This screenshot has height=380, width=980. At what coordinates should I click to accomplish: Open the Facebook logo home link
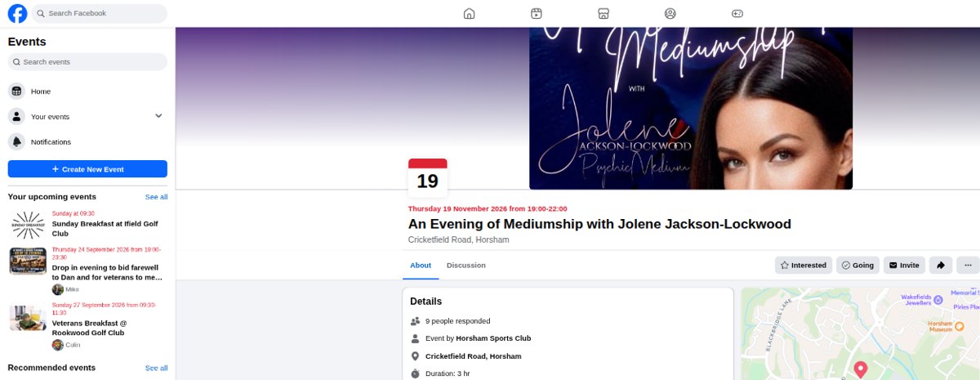point(17,13)
